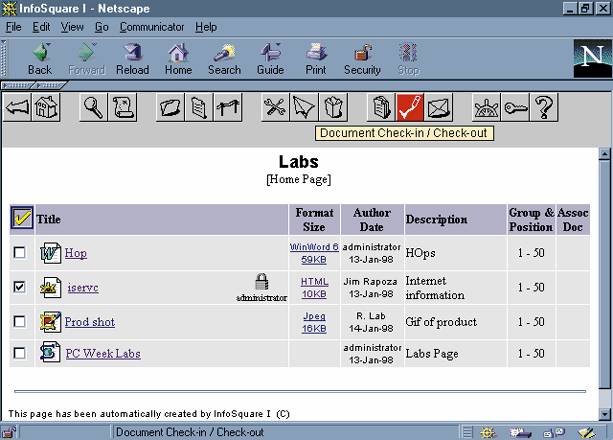Click red Document Check-in / Check-out icon
613x440 pixels.
[x=410, y=107]
